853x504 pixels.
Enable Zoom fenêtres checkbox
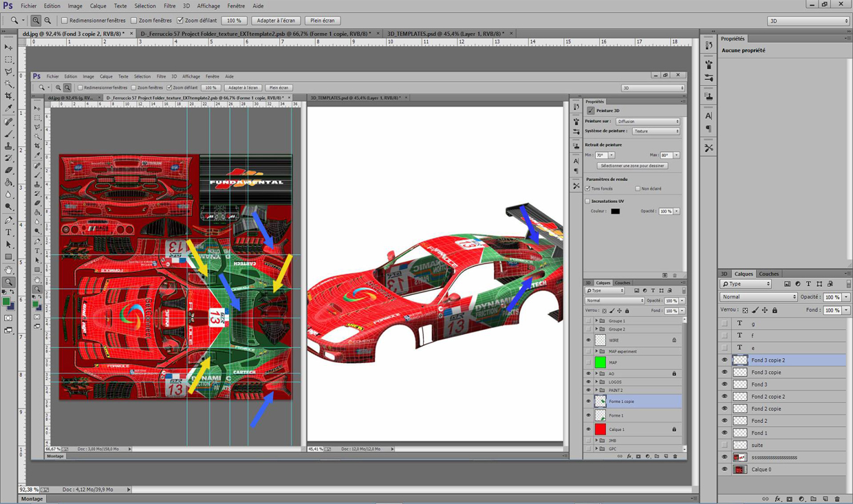click(x=133, y=21)
